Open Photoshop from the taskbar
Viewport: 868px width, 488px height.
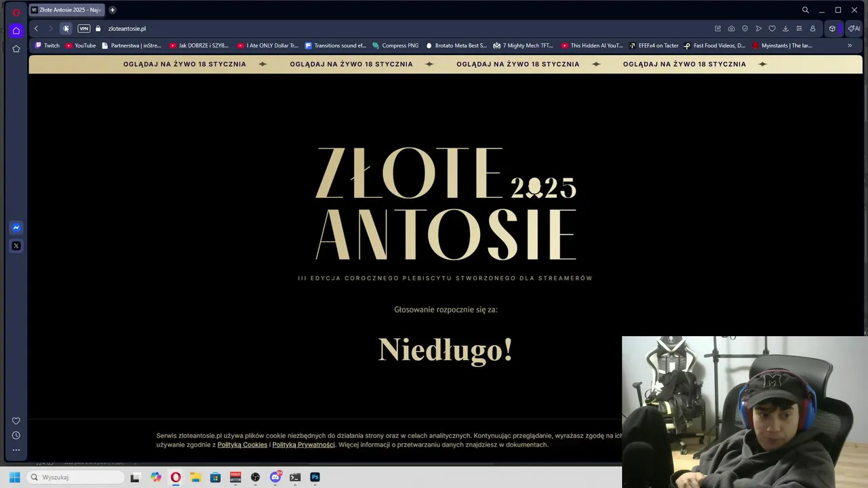tap(315, 477)
